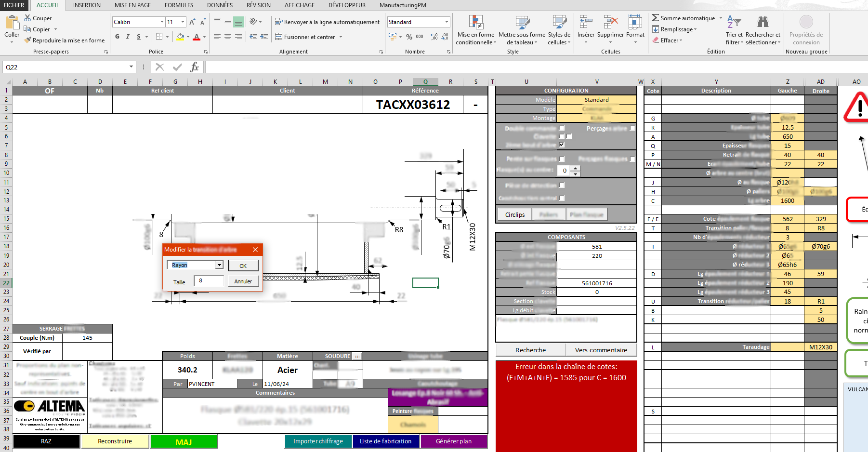The height and width of the screenshot is (452, 868).
Task: Open the FORMULES ribbon tab
Action: (x=179, y=5)
